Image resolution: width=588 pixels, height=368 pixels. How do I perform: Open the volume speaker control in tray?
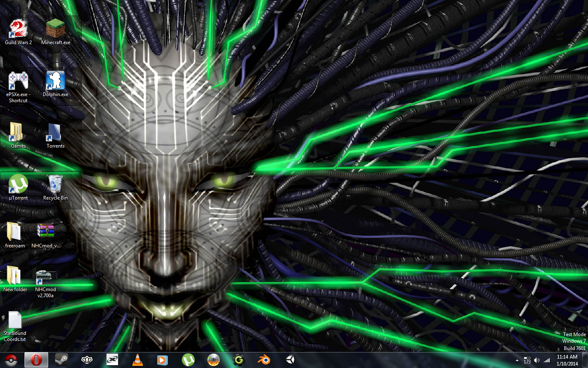point(537,360)
